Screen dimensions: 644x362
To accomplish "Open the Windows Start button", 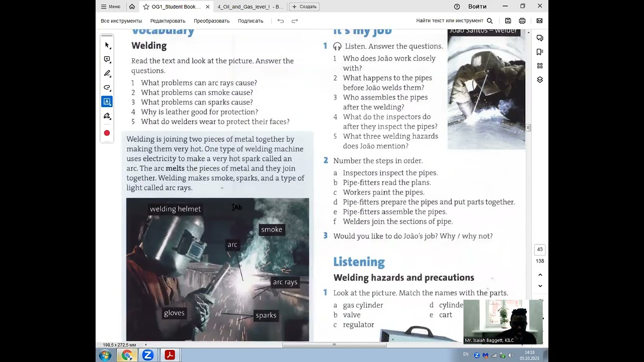I will tap(105, 355).
